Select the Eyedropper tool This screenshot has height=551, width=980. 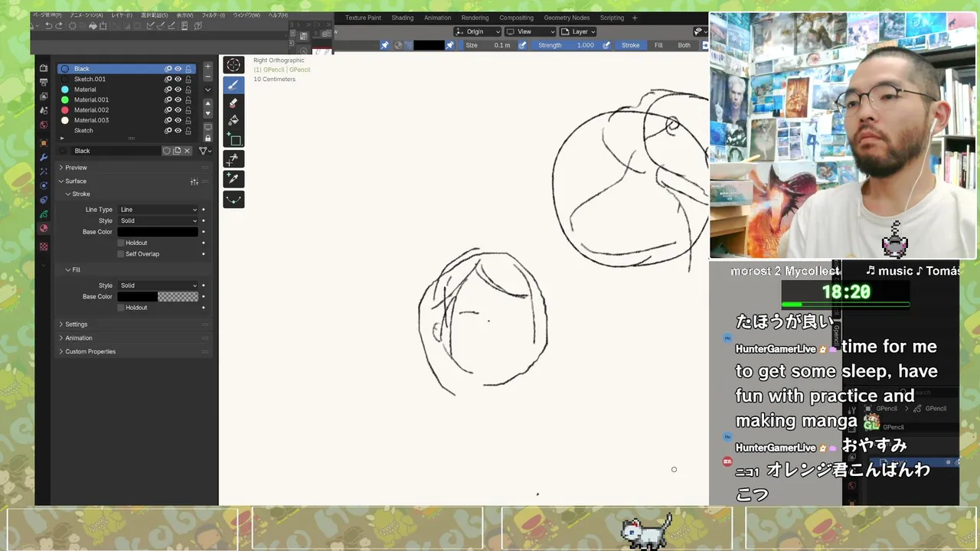click(234, 178)
